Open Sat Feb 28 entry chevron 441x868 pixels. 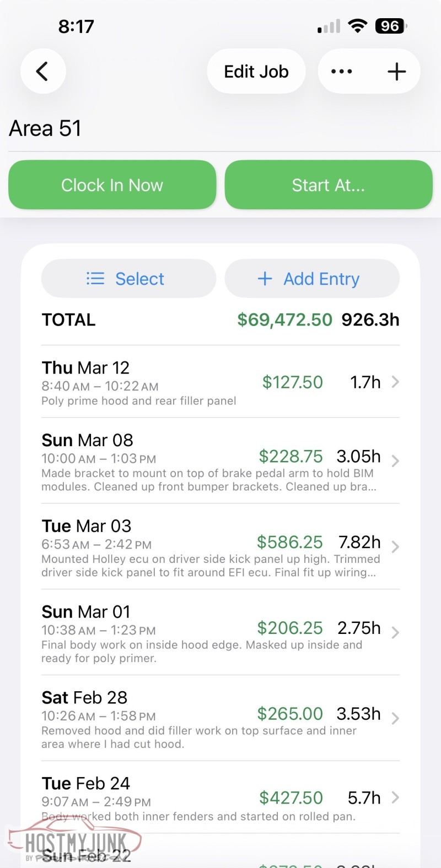coord(395,718)
